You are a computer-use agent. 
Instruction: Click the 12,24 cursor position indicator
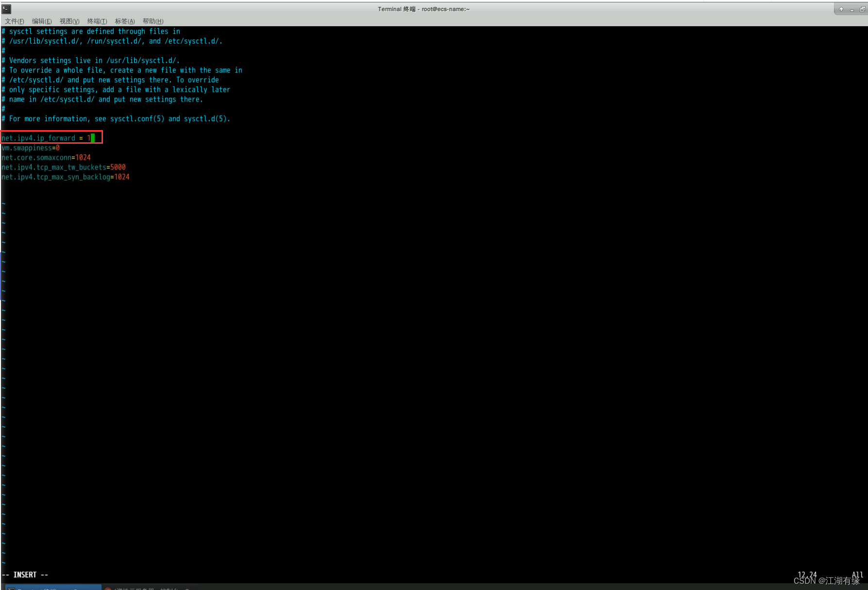point(807,574)
